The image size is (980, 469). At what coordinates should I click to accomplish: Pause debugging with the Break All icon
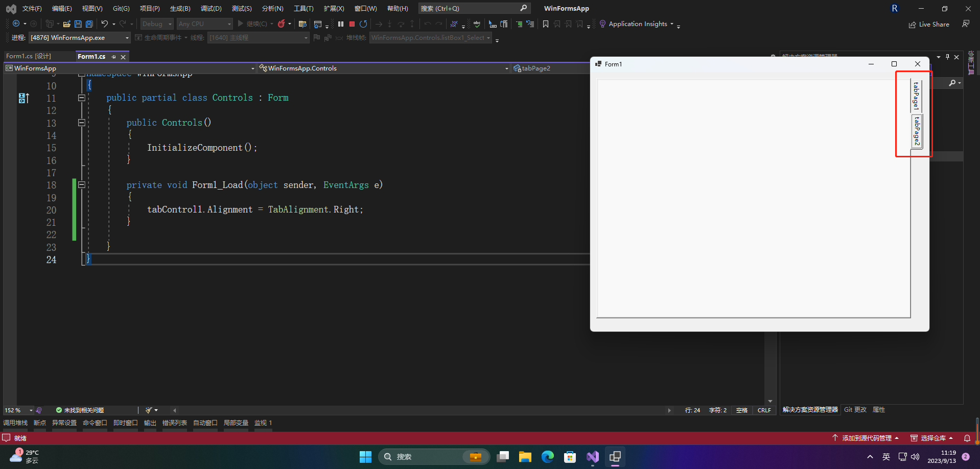tap(341, 24)
